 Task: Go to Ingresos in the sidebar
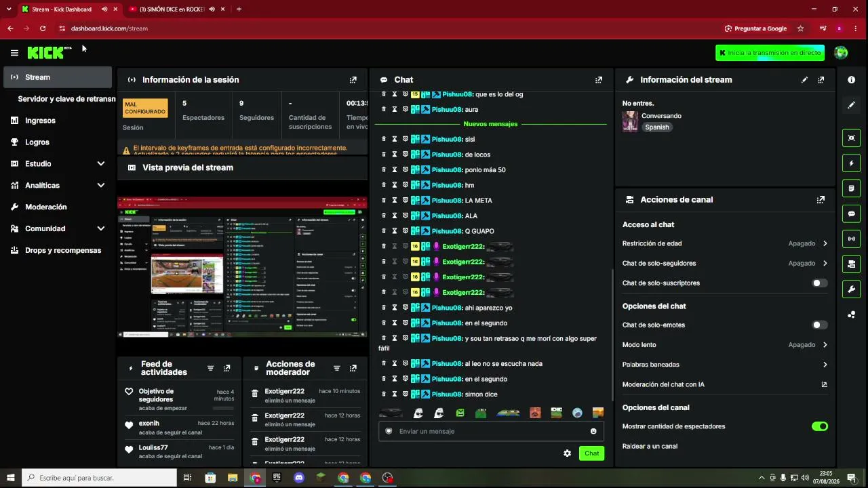[58, 121]
